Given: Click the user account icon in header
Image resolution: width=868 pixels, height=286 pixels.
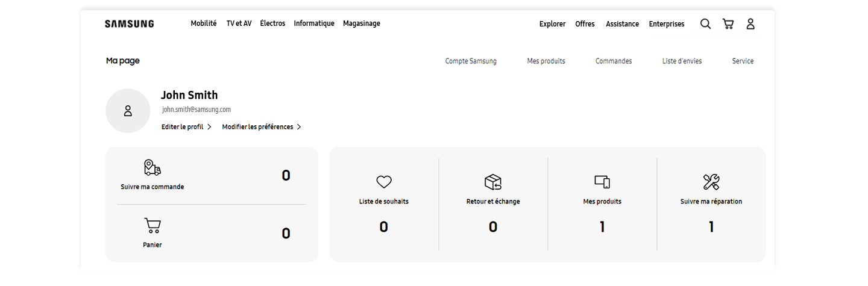Looking at the screenshot, I should 750,24.
